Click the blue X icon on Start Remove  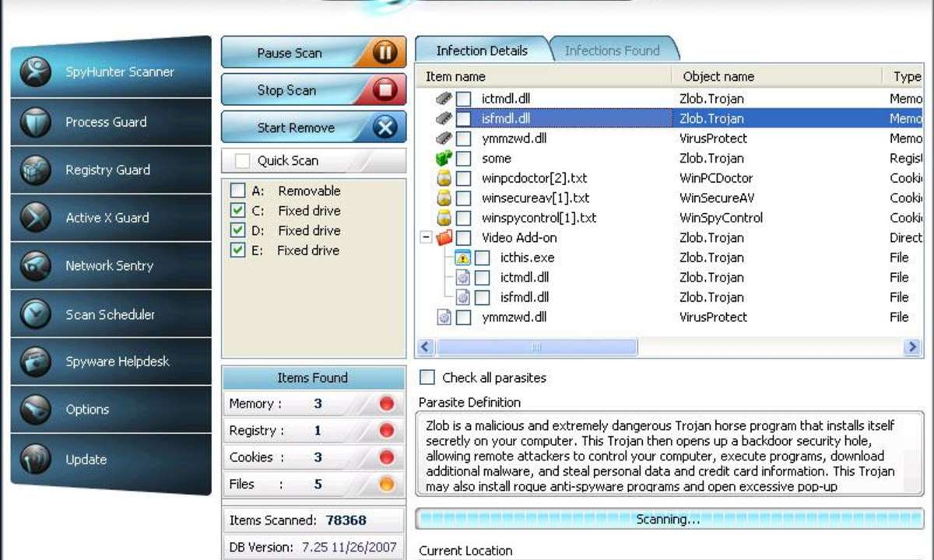384,128
